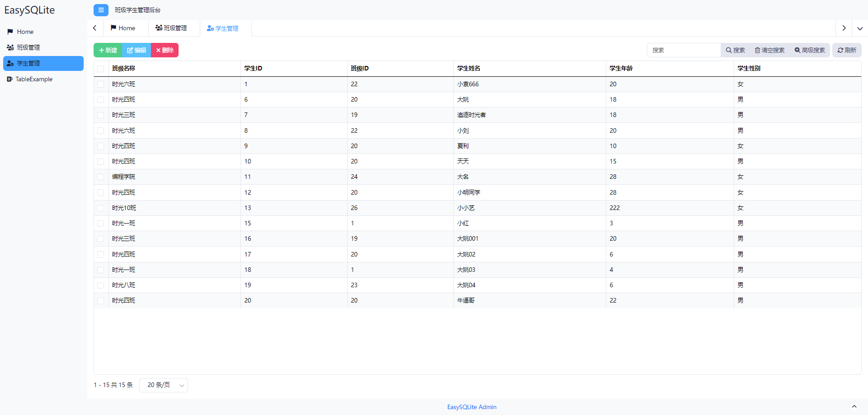Select the header checkbox to choose all rows

point(100,69)
